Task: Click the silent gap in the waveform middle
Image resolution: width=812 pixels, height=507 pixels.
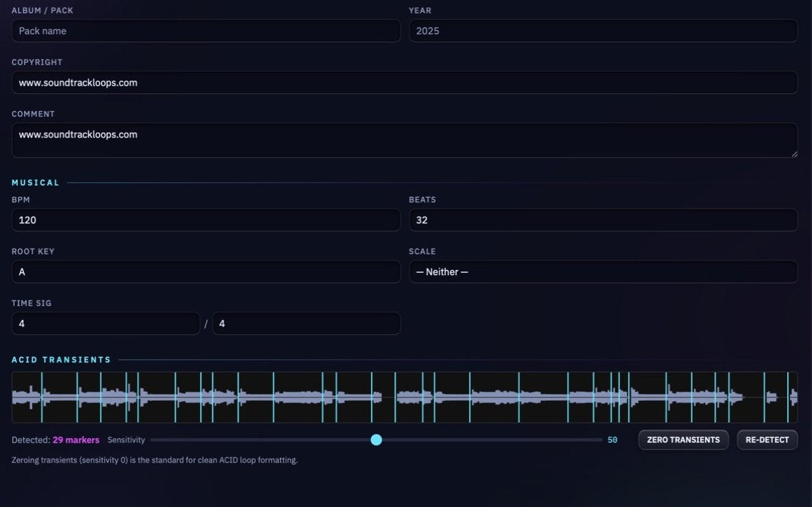Action: point(389,398)
